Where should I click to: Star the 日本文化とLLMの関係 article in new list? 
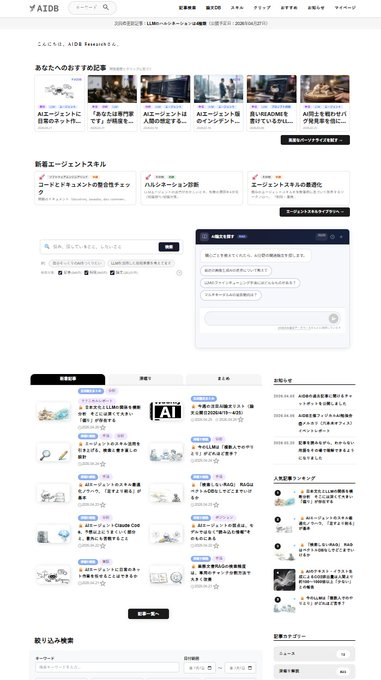pos(103,427)
